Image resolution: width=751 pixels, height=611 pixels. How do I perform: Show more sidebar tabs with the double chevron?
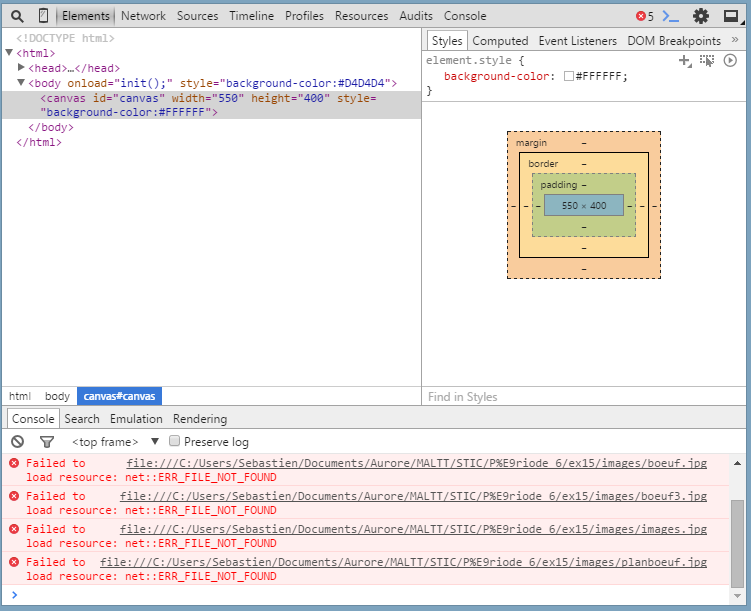(736, 40)
